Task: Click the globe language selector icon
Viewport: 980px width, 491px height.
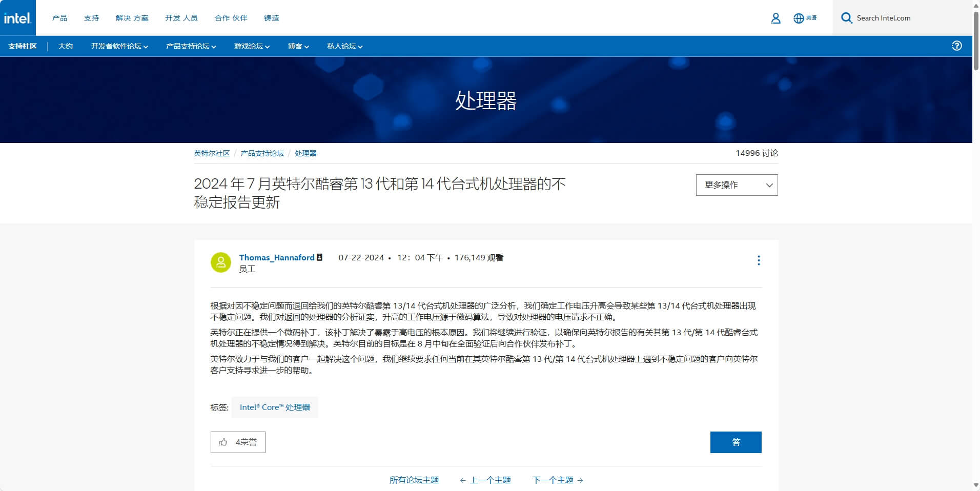Action: (x=799, y=18)
